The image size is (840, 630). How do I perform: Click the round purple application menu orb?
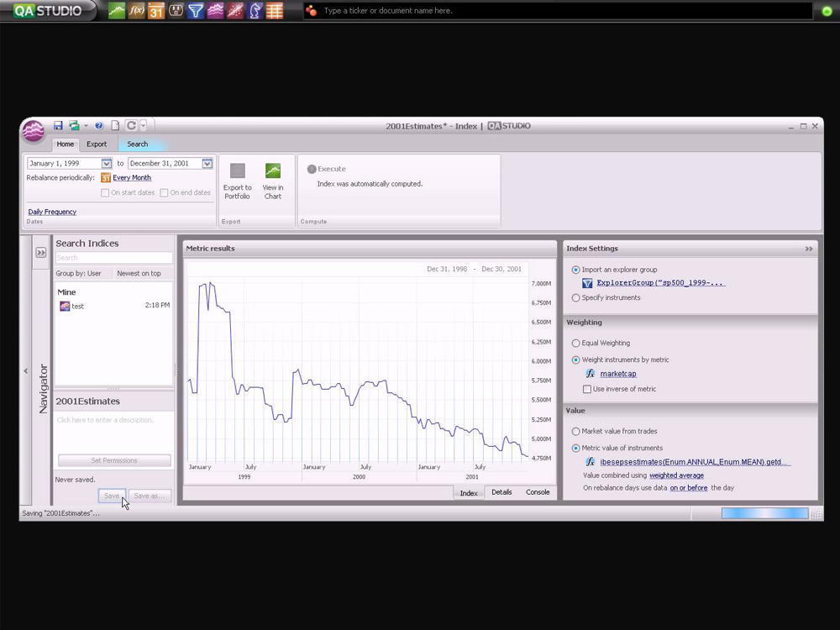[34, 131]
